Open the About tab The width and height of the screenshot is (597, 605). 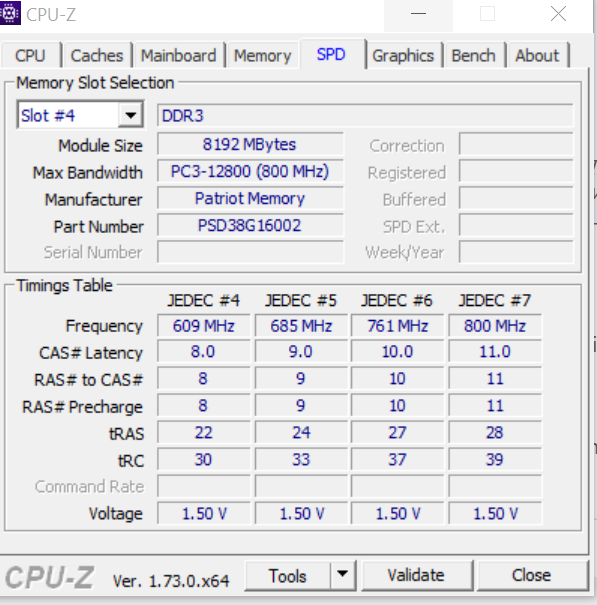pos(537,56)
